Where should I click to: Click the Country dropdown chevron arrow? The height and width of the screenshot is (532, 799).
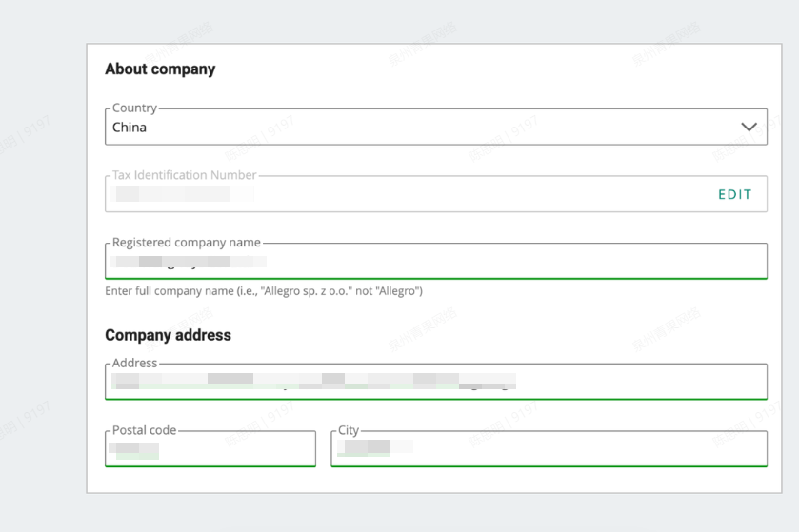pyautogui.click(x=749, y=127)
